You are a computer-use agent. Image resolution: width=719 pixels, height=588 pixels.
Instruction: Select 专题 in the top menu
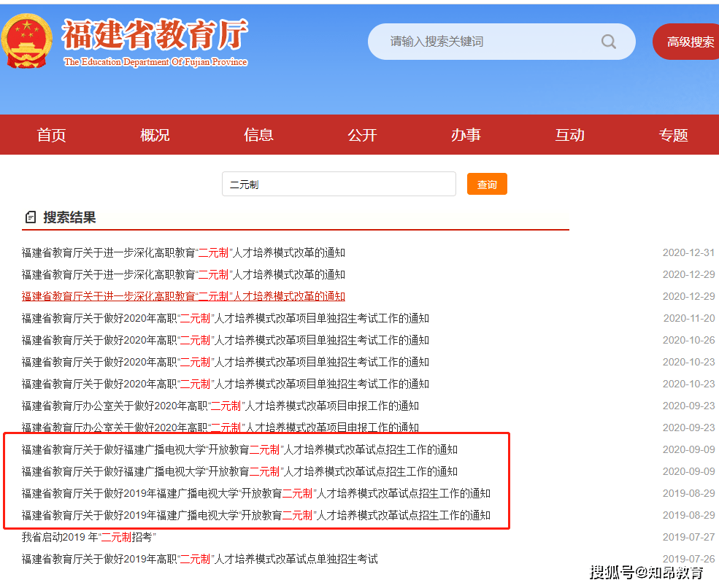(x=673, y=134)
